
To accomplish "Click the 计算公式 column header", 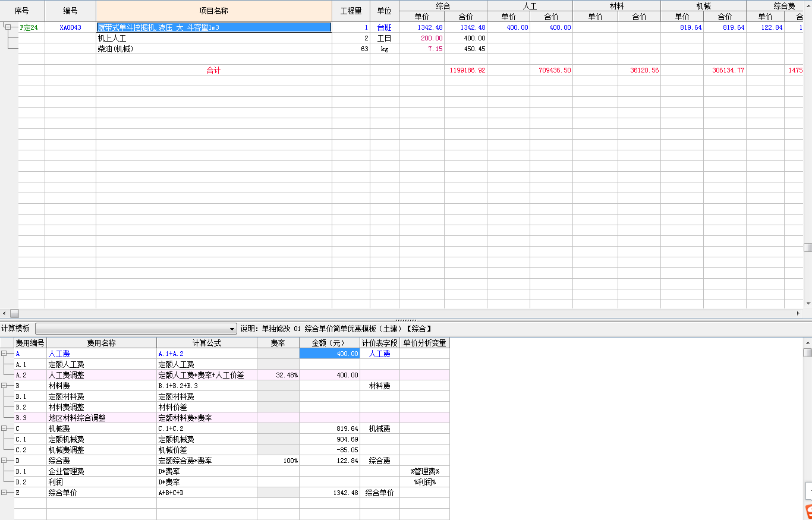I will 207,343.
